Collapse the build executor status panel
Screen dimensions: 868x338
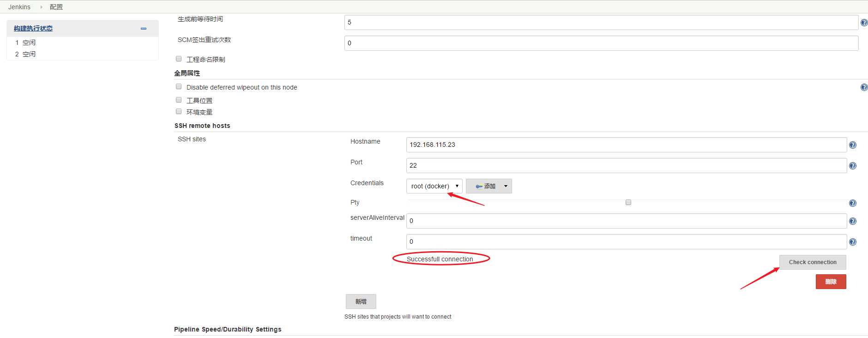(x=144, y=29)
